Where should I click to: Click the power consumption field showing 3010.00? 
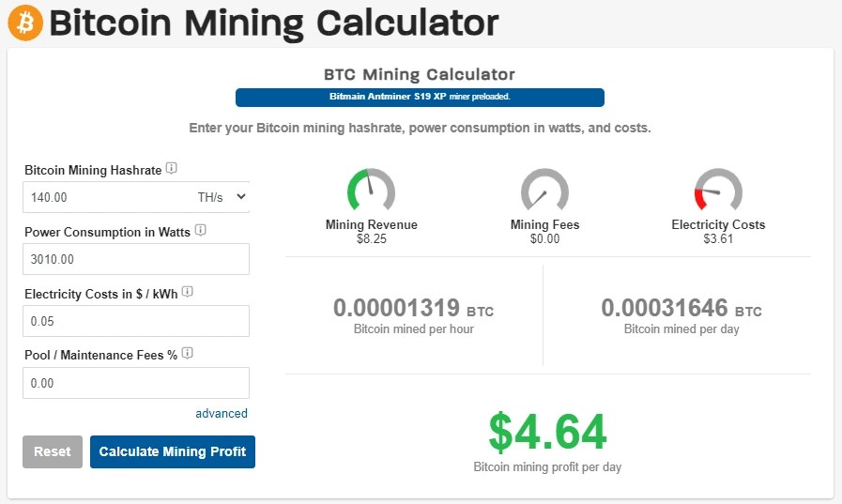tap(136, 259)
